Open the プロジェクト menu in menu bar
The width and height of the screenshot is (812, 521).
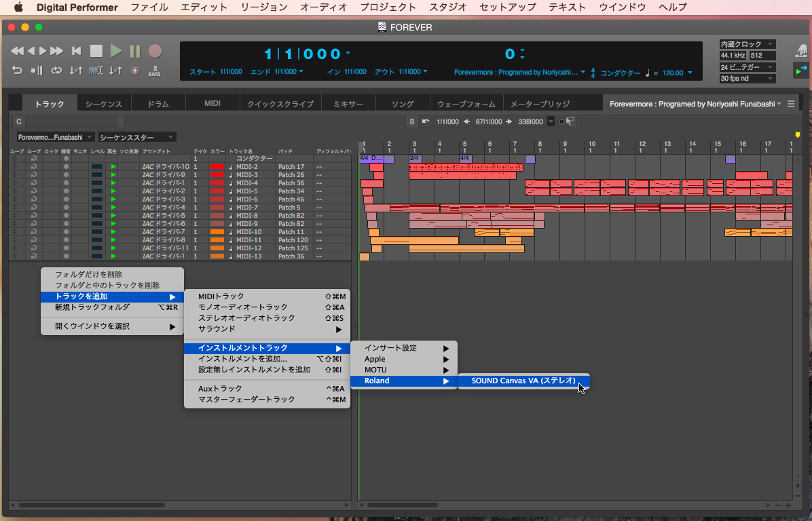tap(388, 7)
